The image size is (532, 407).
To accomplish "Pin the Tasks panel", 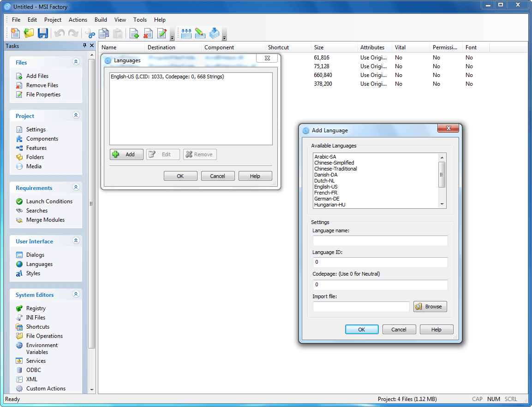I will pyautogui.click(x=84, y=46).
